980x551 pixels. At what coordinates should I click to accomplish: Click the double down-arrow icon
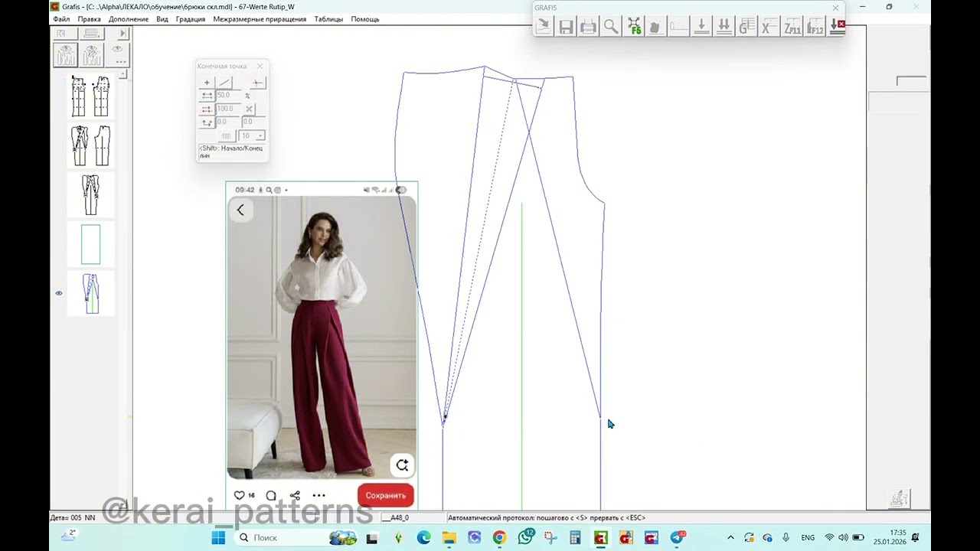pyautogui.click(x=724, y=27)
